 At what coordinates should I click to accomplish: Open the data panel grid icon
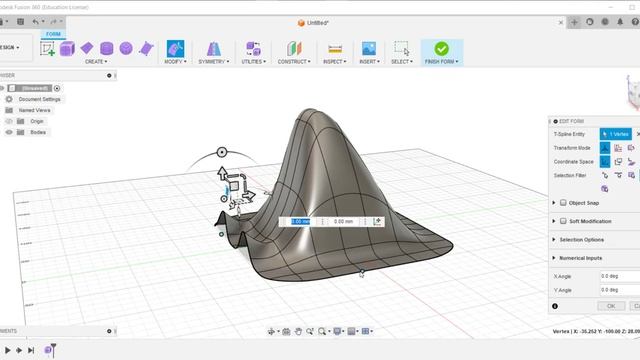[x=20, y=22]
